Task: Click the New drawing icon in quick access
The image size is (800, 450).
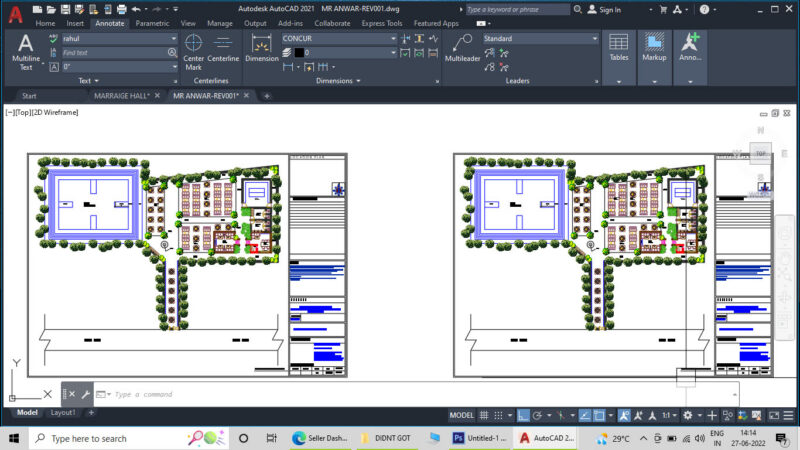Action: pos(37,9)
